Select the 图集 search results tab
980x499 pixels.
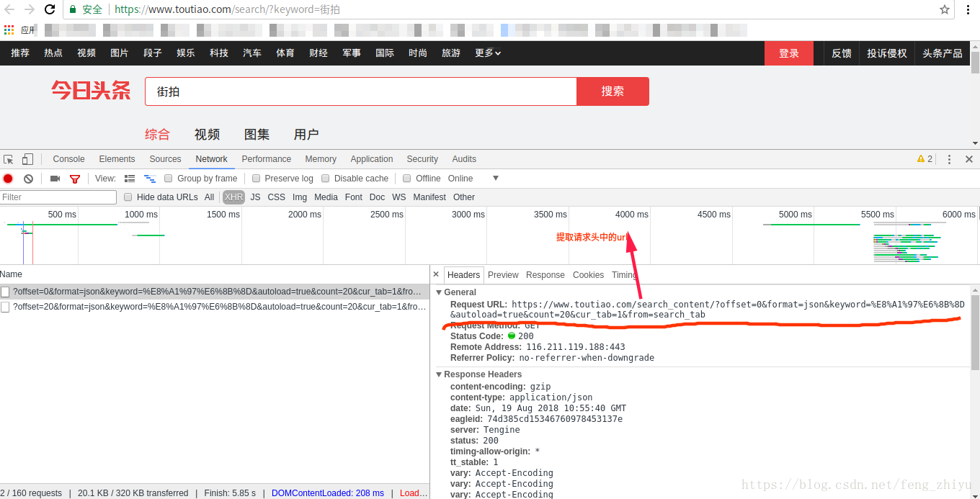tap(257, 134)
